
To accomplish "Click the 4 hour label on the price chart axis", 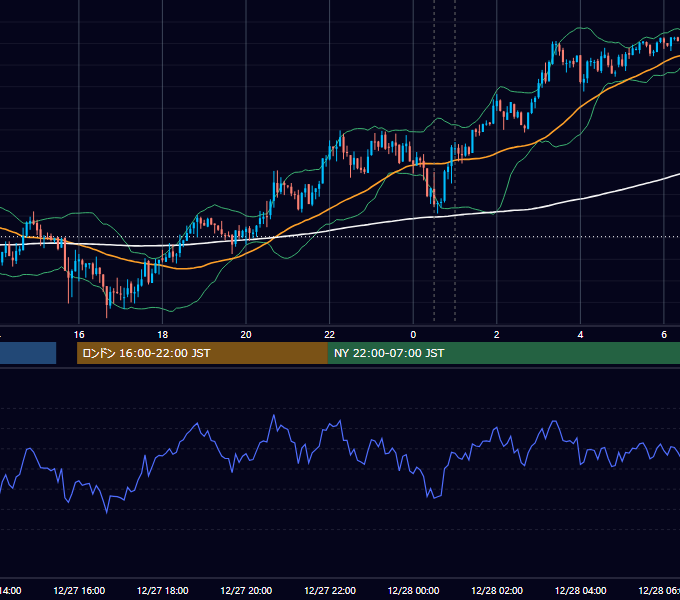I will click(580, 335).
